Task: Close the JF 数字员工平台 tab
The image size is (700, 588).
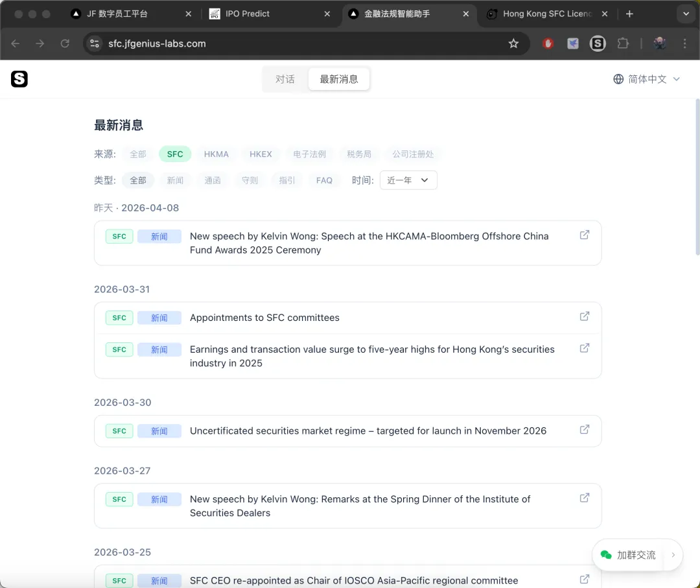Action: tap(189, 14)
